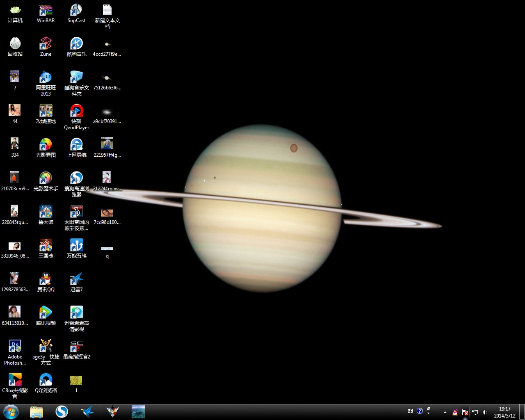Open Windows Explorer from the taskbar
525x420 pixels.
click(x=37, y=412)
